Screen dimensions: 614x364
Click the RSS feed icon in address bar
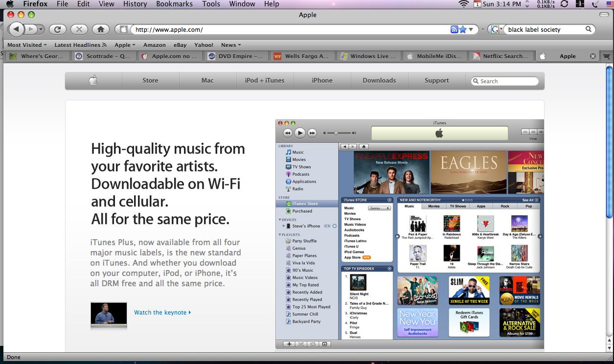455,29
